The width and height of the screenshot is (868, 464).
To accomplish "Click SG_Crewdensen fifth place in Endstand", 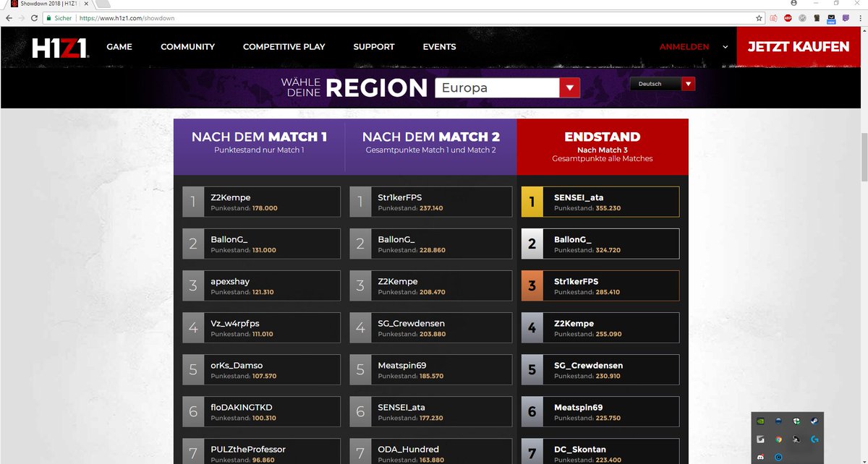I will 601,369.
